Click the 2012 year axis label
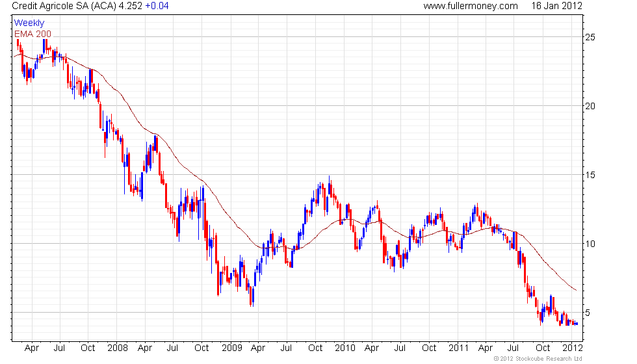Viewport: 637px width, 364px height. (573, 348)
